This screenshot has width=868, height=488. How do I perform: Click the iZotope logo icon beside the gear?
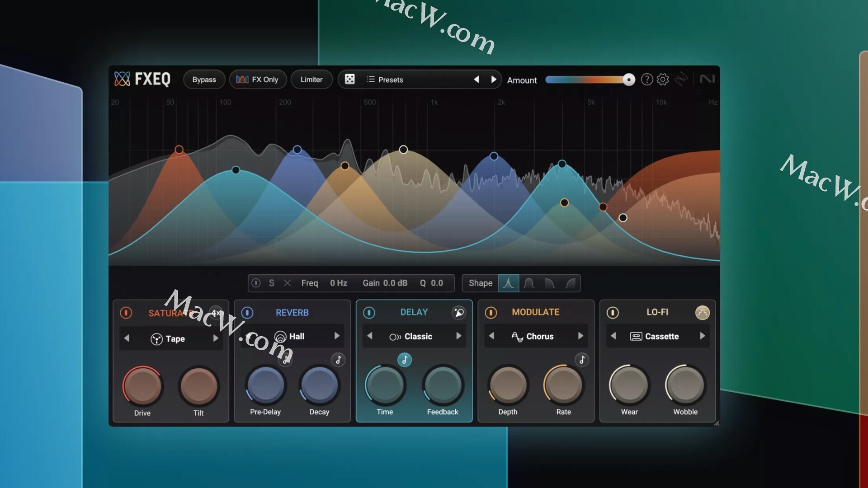pos(681,79)
